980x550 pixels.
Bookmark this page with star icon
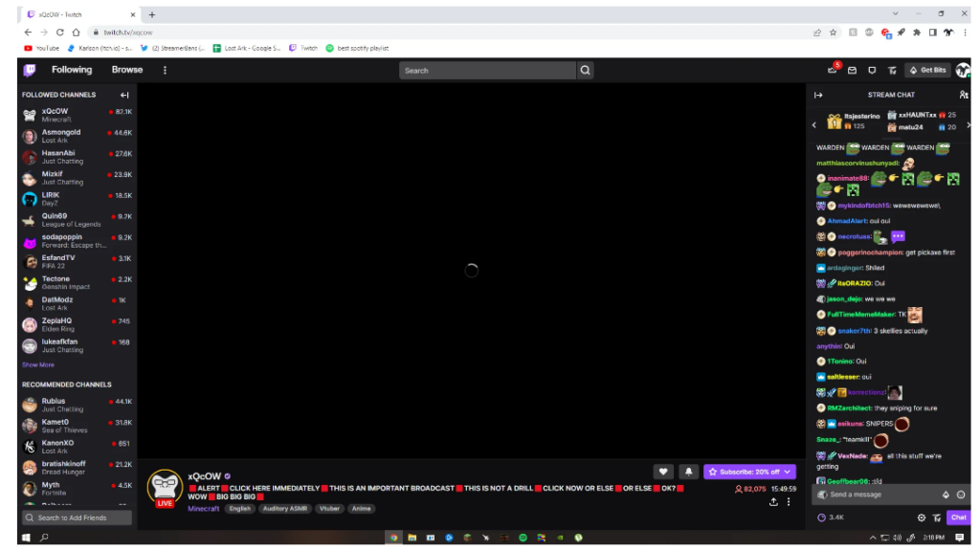pos(833,33)
